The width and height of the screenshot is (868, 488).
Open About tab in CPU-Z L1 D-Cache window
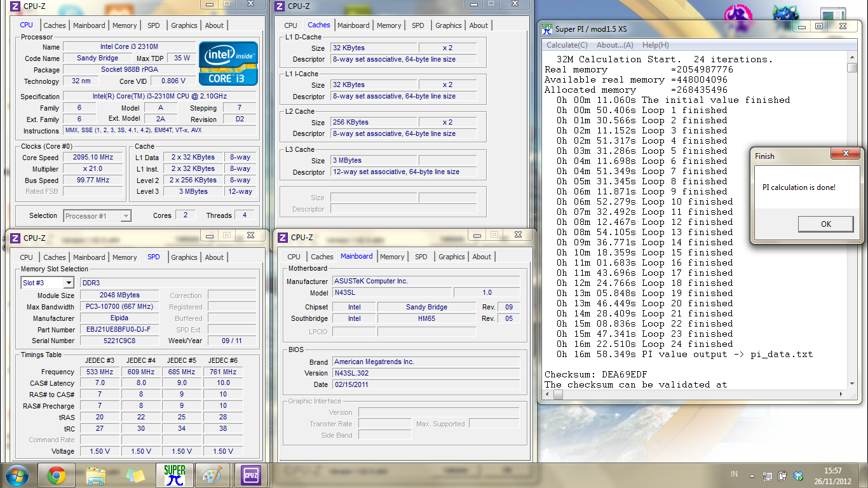[478, 25]
